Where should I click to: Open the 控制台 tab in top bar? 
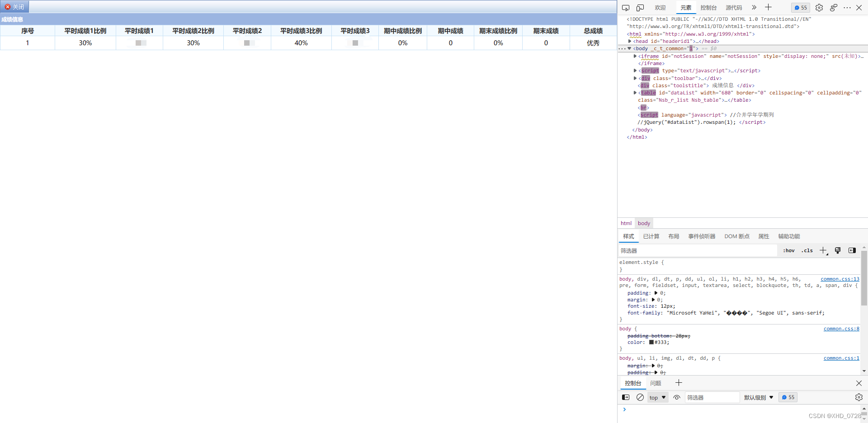(708, 8)
